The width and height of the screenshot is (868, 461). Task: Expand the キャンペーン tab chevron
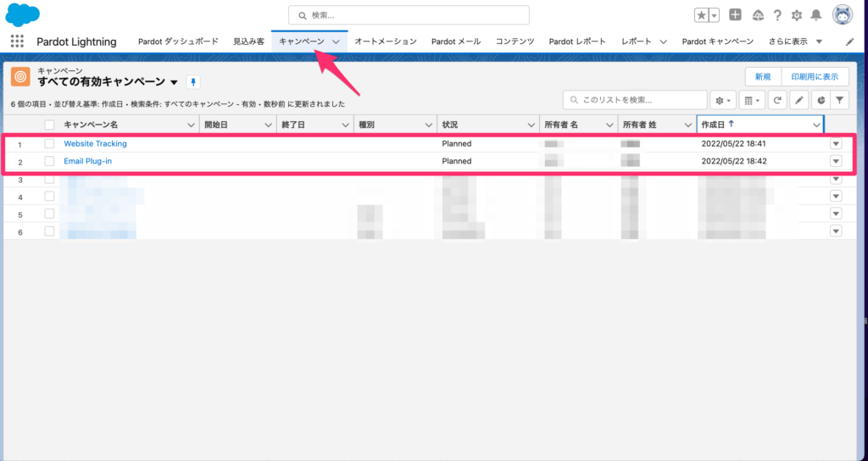(336, 42)
